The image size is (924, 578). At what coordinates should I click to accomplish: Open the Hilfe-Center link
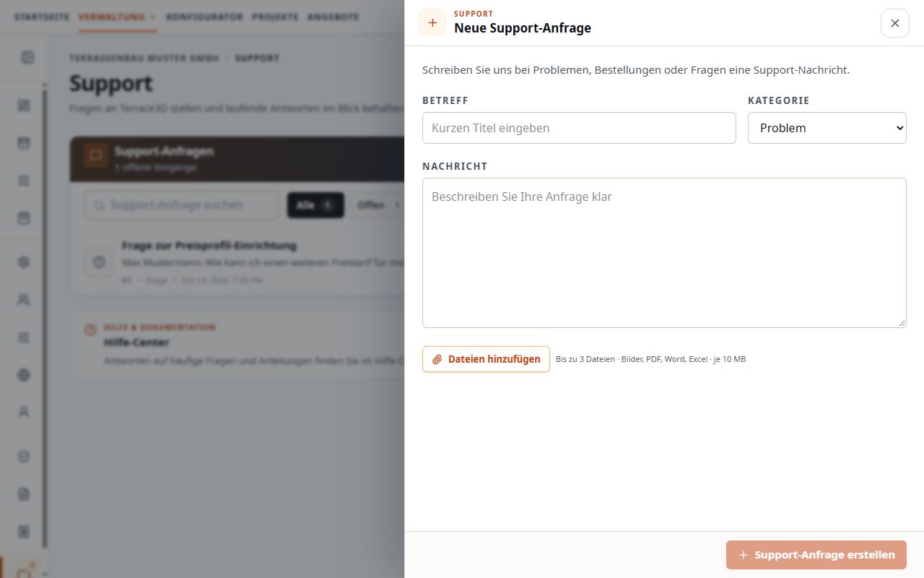136,342
